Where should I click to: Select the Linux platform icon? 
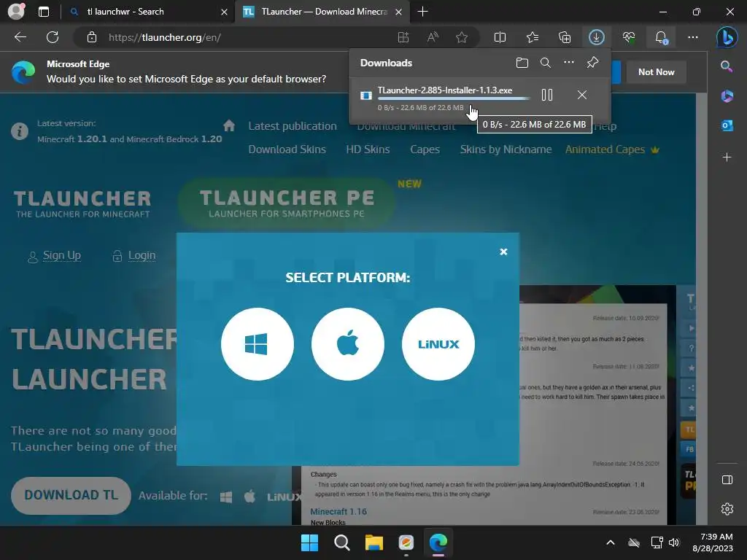pos(438,344)
